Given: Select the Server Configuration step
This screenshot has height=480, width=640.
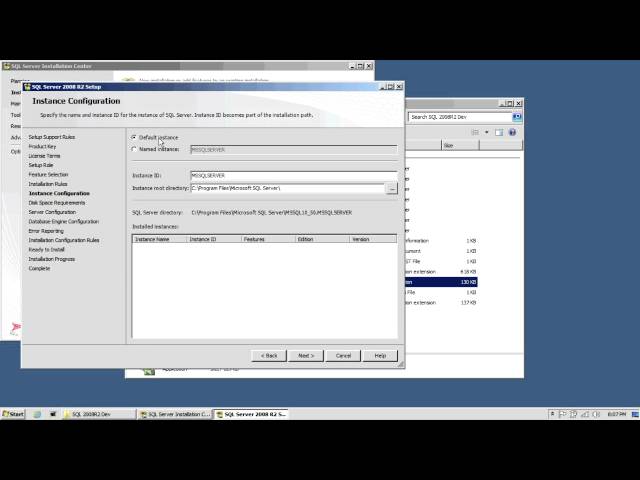Looking at the screenshot, I should [52, 212].
